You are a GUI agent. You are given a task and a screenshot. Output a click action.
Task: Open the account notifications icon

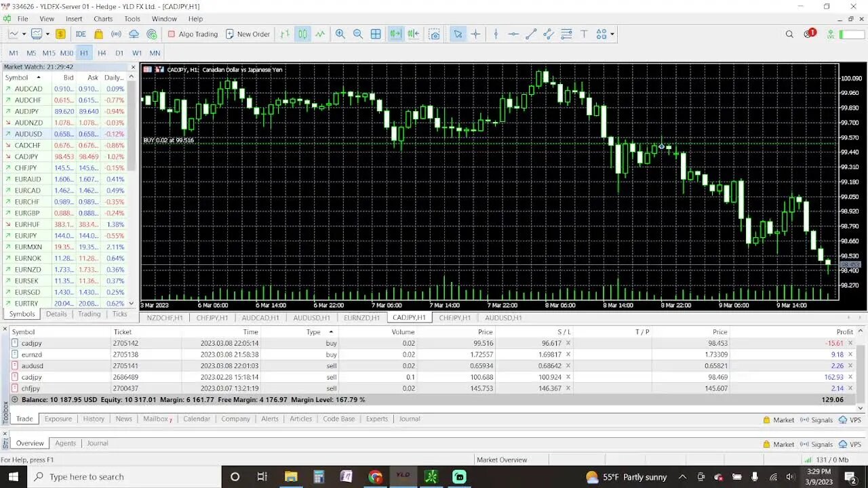tap(809, 33)
